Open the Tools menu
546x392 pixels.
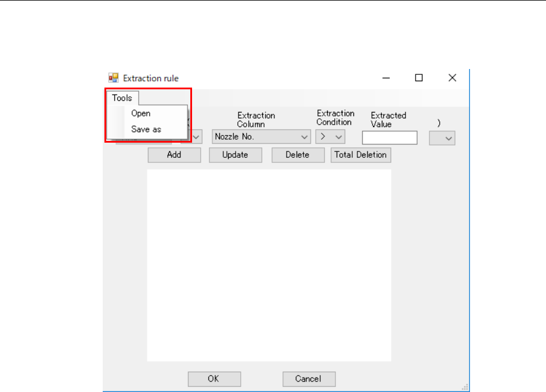122,98
